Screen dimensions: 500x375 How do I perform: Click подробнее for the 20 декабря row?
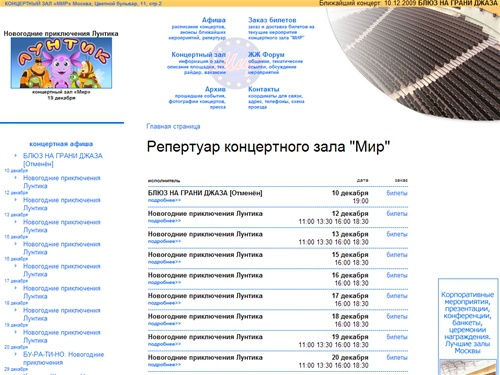(x=164, y=365)
